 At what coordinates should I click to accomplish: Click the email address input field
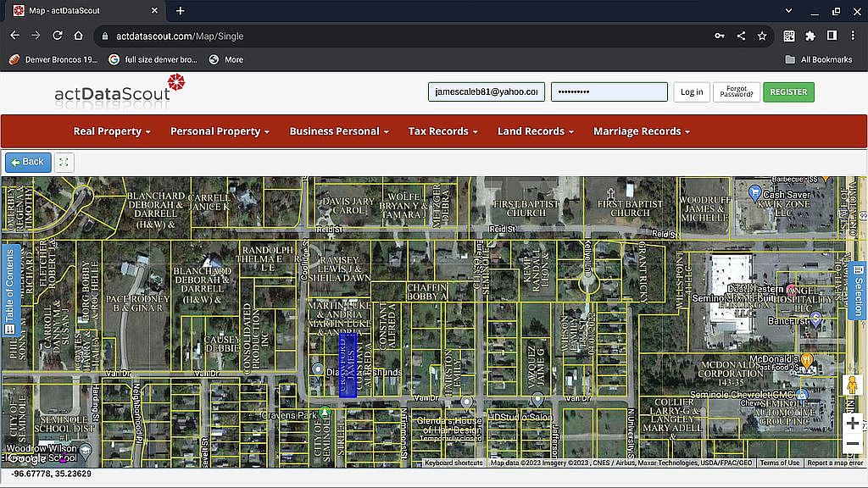coord(486,92)
